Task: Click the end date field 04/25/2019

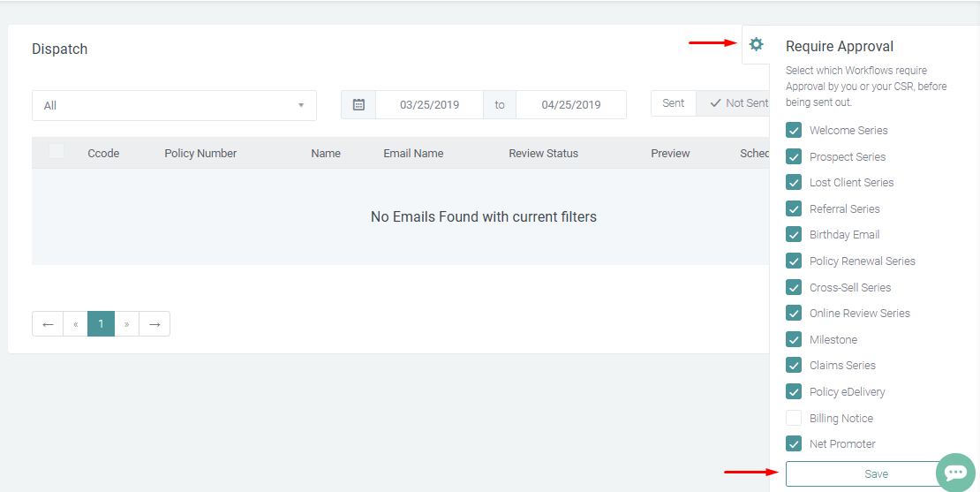Action: tap(570, 104)
